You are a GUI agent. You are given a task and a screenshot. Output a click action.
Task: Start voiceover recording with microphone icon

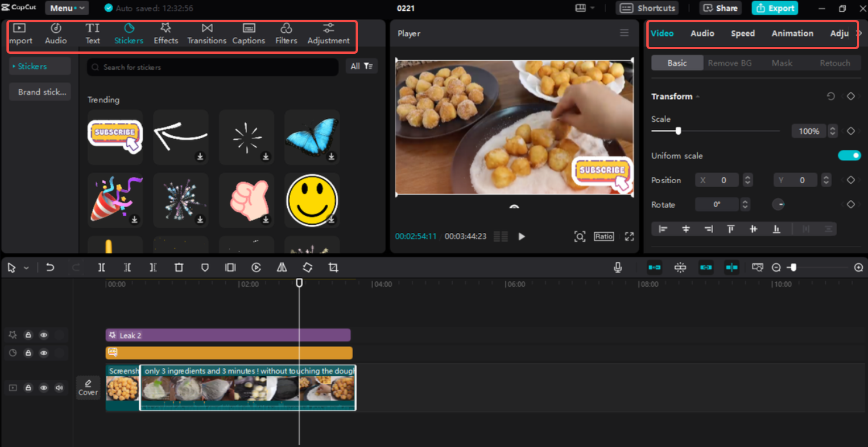618,267
